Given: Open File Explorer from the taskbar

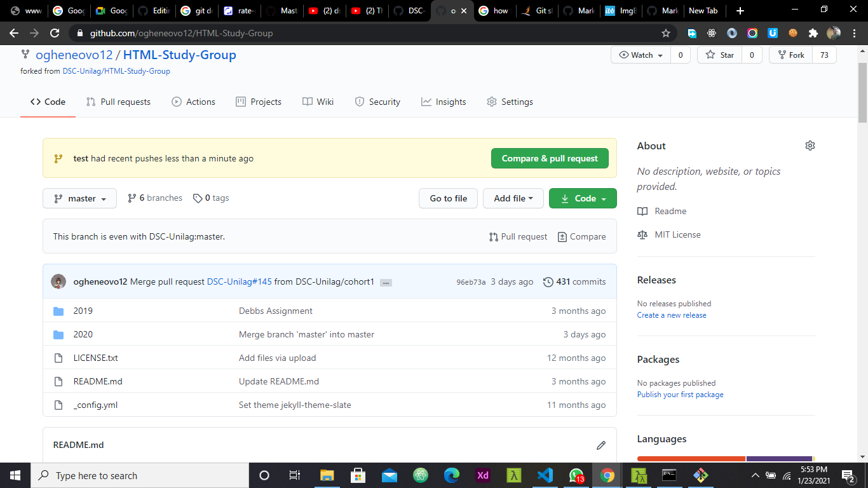Looking at the screenshot, I should coord(327,475).
